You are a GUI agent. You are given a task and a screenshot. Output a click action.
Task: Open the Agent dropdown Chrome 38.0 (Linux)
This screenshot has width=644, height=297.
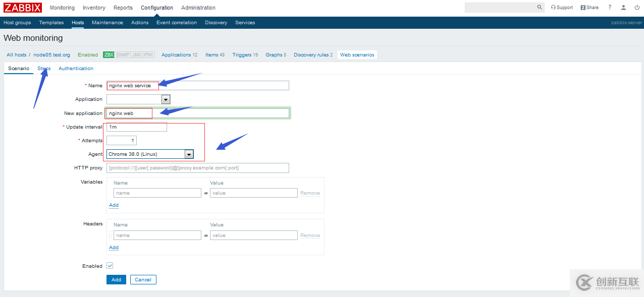click(x=150, y=154)
